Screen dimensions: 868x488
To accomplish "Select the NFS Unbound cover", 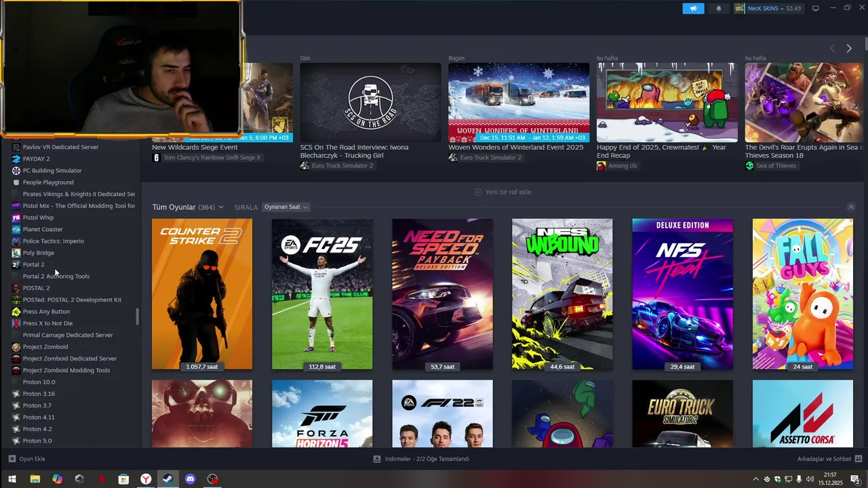I will (x=562, y=294).
